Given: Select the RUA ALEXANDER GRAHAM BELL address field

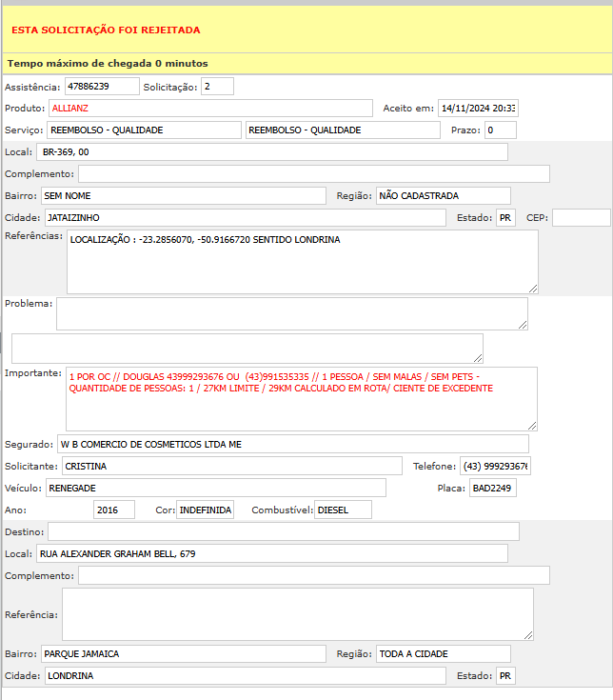Looking at the screenshot, I should click(x=271, y=553).
